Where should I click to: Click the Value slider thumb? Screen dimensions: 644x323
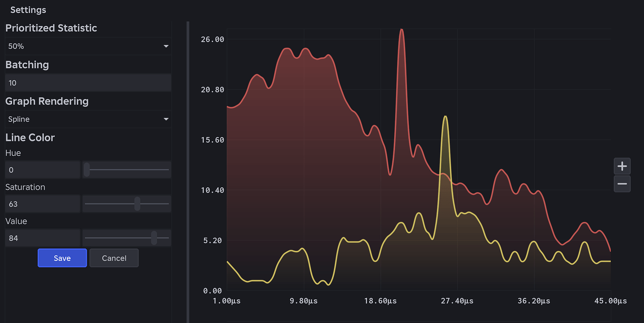coord(154,238)
